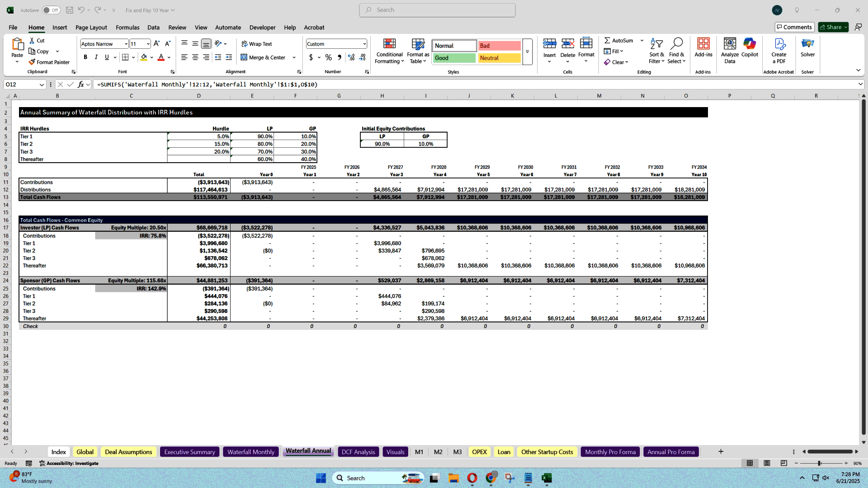The image size is (868, 488).
Task: Click the Align Right icon
Action: click(x=206, y=57)
